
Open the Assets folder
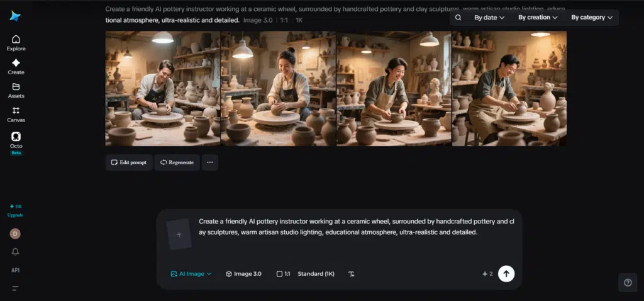[x=16, y=91]
